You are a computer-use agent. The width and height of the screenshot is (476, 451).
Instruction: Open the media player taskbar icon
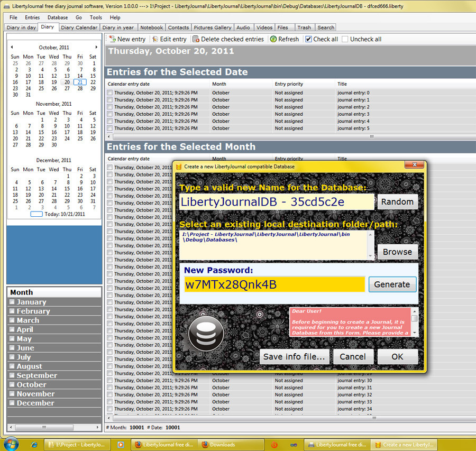pos(121,445)
